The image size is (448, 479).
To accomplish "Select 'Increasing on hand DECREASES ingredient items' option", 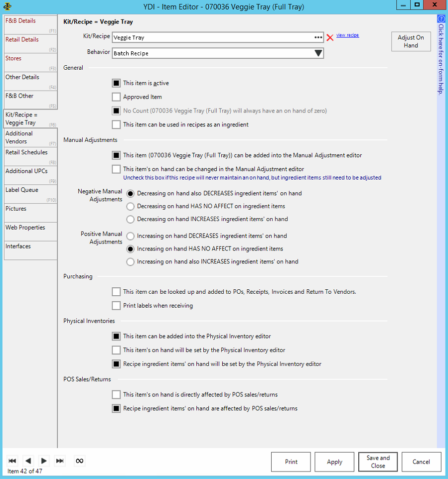I will coord(130,236).
